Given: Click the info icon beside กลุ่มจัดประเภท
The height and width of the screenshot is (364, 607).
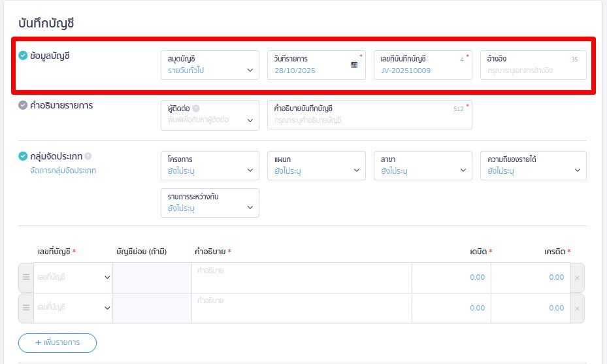Looking at the screenshot, I should [x=88, y=156].
